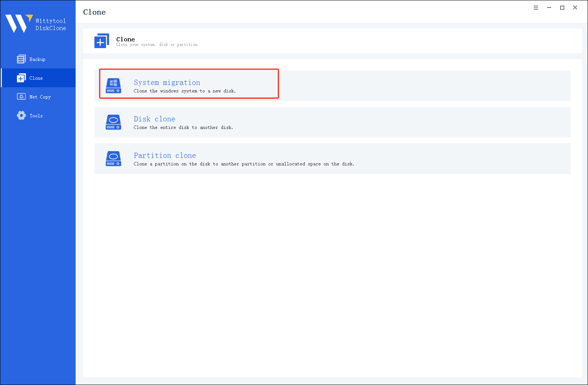Choose the Disk clone title link
Image resolution: width=588 pixels, height=385 pixels.
[x=154, y=119]
